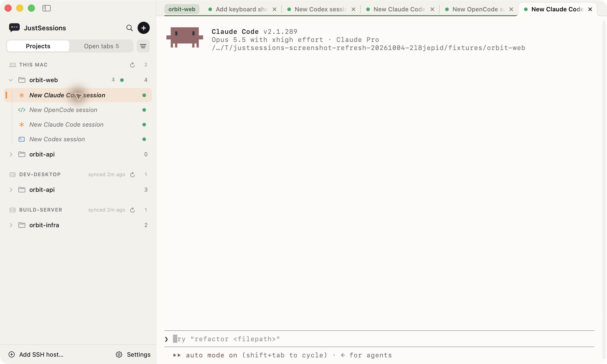The image size is (607, 364).
Task: Expand orbit-api under THIS MAC
Action: [11, 154]
